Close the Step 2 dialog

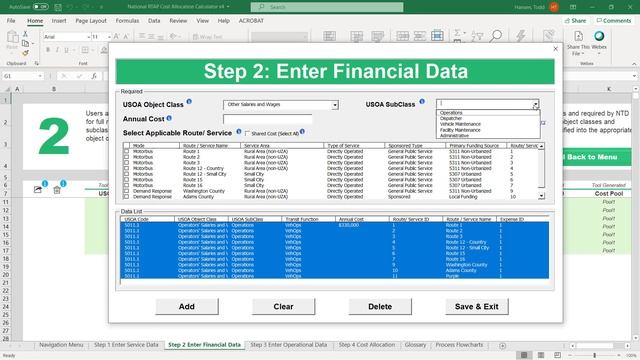(555, 49)
